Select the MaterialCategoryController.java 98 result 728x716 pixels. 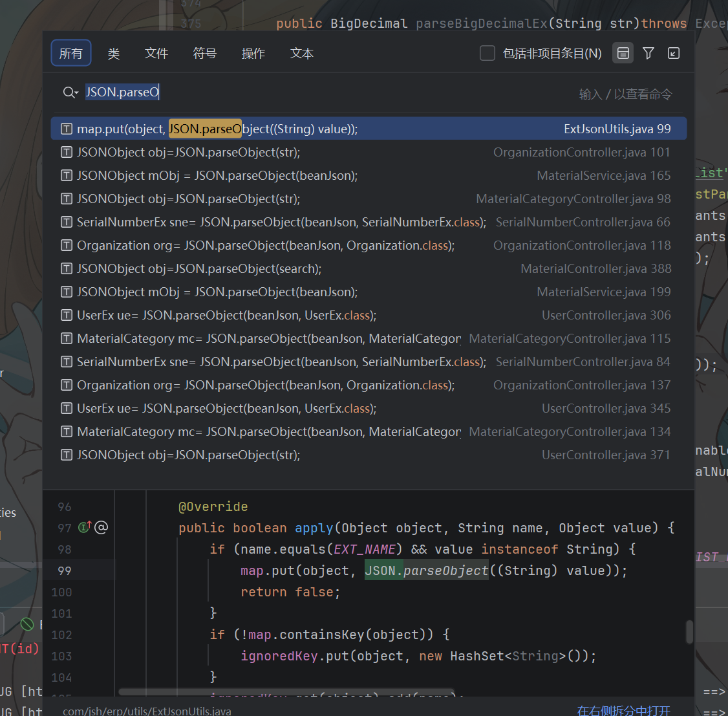point(369,199)
